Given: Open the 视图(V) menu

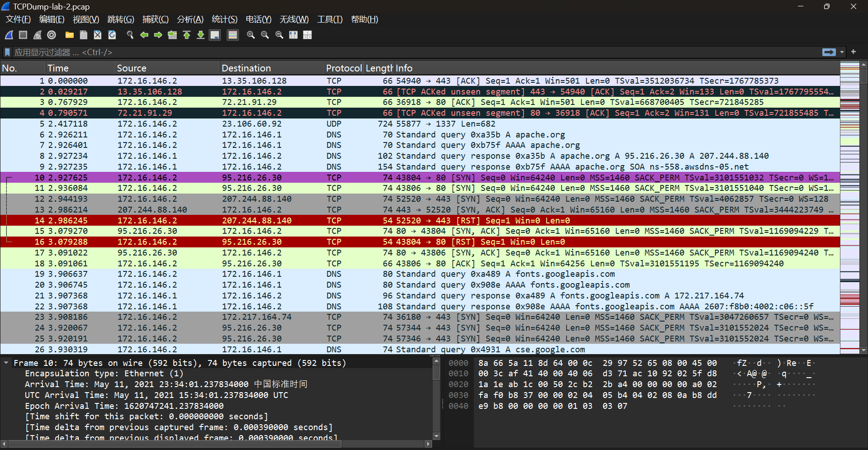Looking at the screenshot, I should 86,19.
